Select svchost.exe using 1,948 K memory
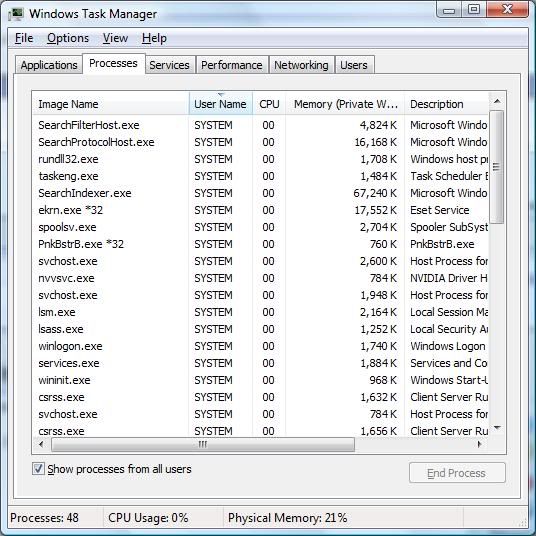 [x=260, y=295]
